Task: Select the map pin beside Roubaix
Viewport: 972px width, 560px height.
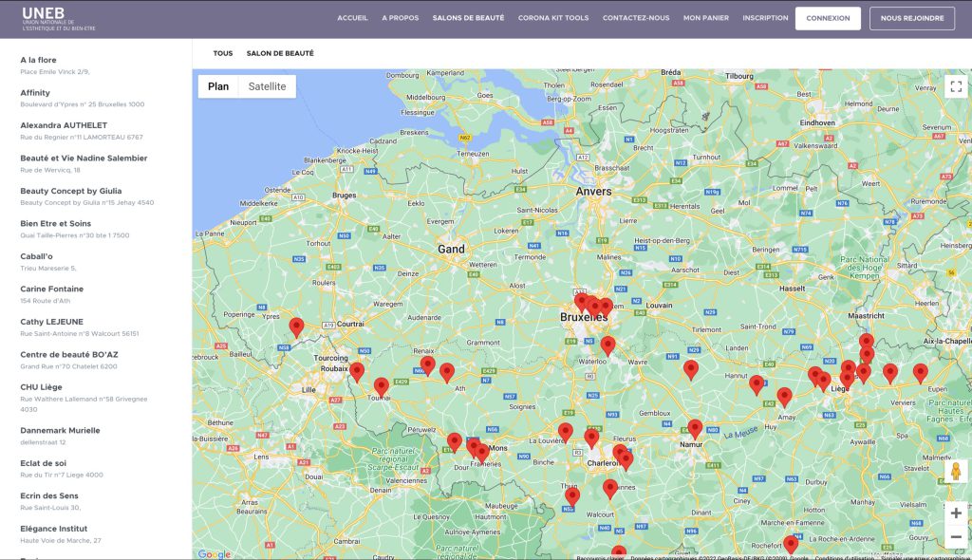Action: coord(357,371)
